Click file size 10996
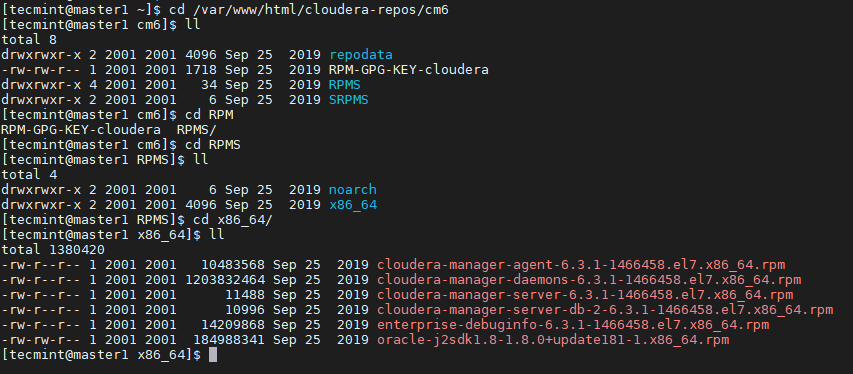Image resolution: width=853 pixels, height=374 pixels. click(245, 310)
